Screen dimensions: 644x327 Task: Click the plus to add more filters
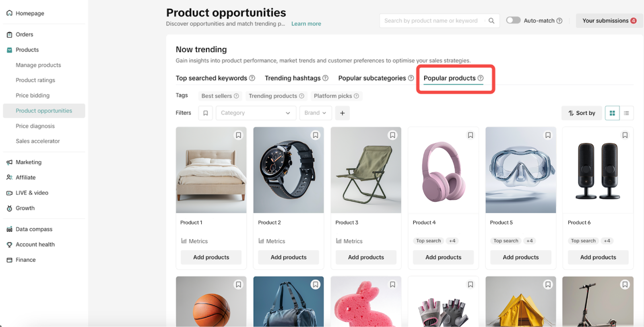(x=342, y=113)
